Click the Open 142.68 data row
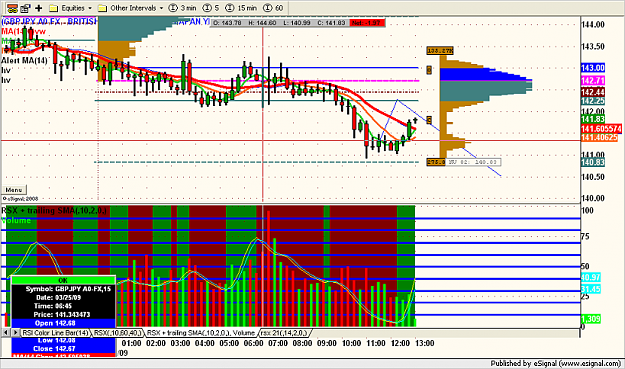Screen dimensions: 625x369 tap(63, 323)
